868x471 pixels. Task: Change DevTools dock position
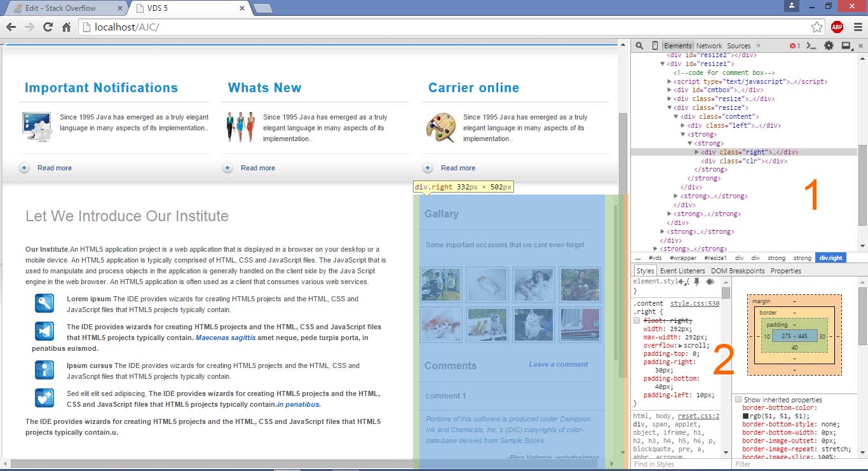pyautogui.click(x=846, y=46)
